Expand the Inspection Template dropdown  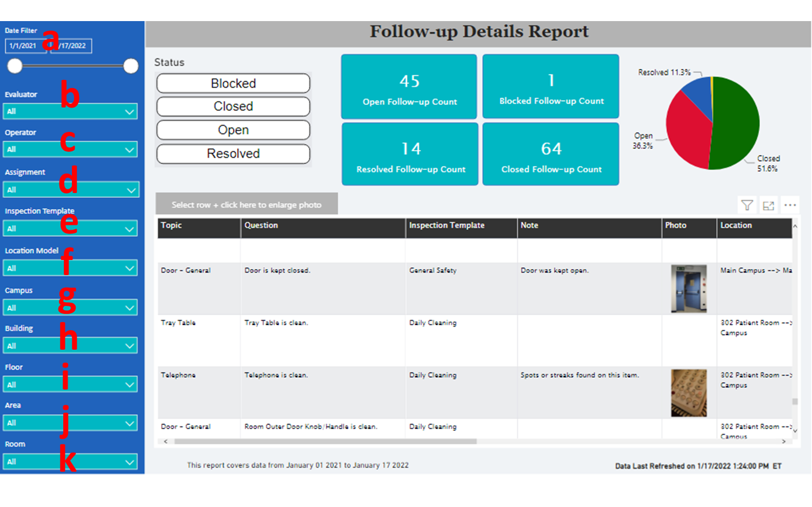click(70, 228)
